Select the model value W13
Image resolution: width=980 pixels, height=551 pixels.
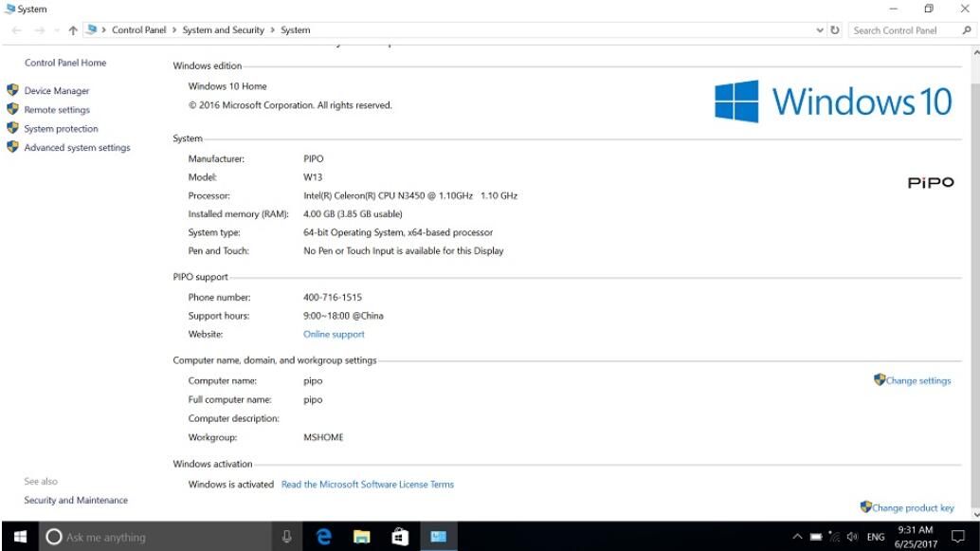click(313, 177)
